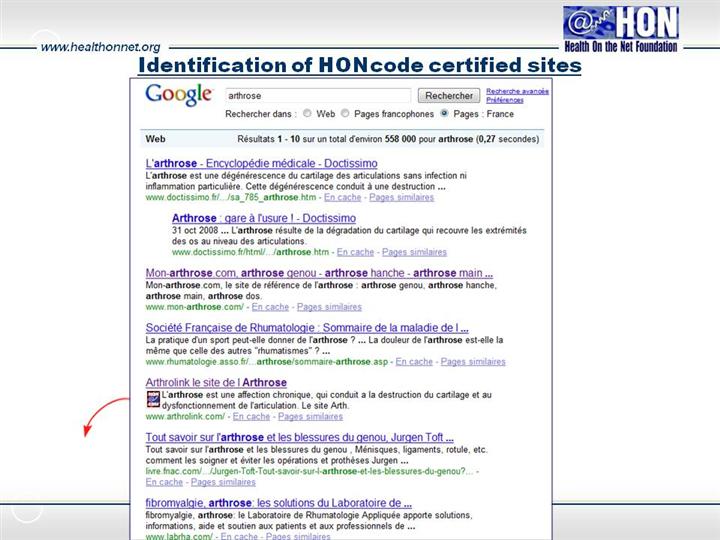Click the Google logo

coord(179,95)
